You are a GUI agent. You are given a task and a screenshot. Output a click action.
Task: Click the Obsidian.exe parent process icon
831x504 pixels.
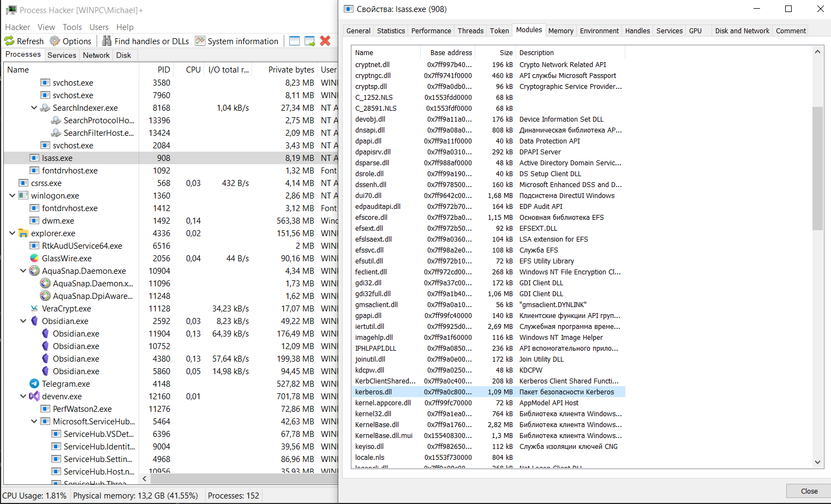pos(34,321)
